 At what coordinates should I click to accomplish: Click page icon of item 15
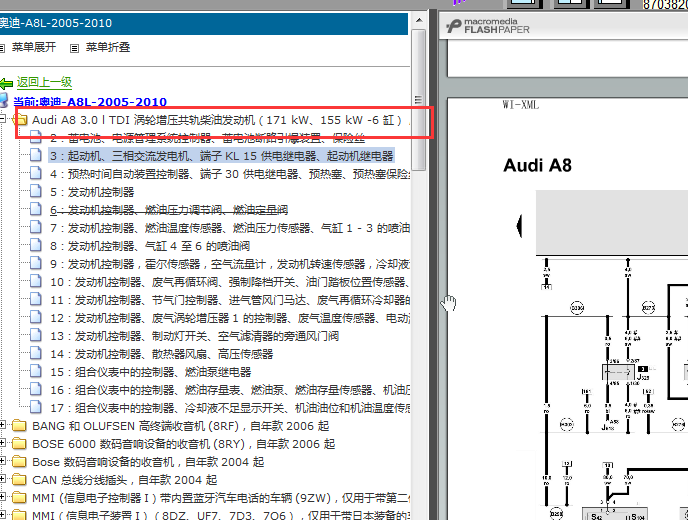(x=36, y=371)
